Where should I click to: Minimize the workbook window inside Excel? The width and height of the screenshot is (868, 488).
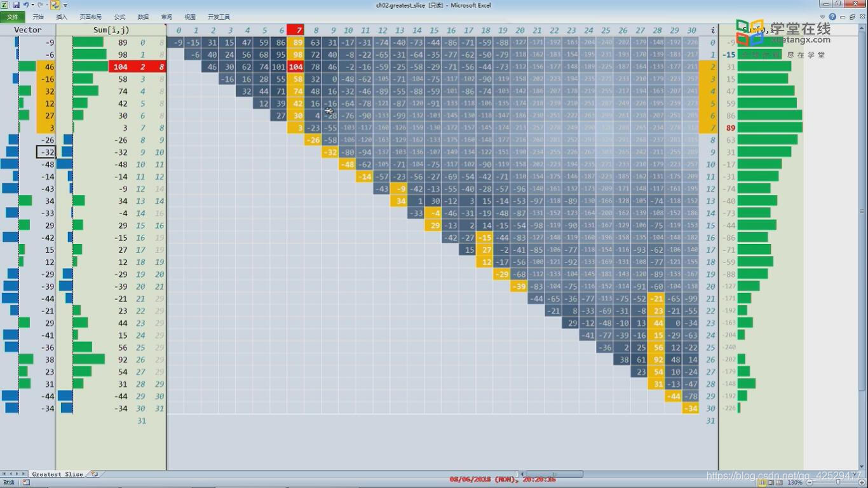click(x=843, y=17)
